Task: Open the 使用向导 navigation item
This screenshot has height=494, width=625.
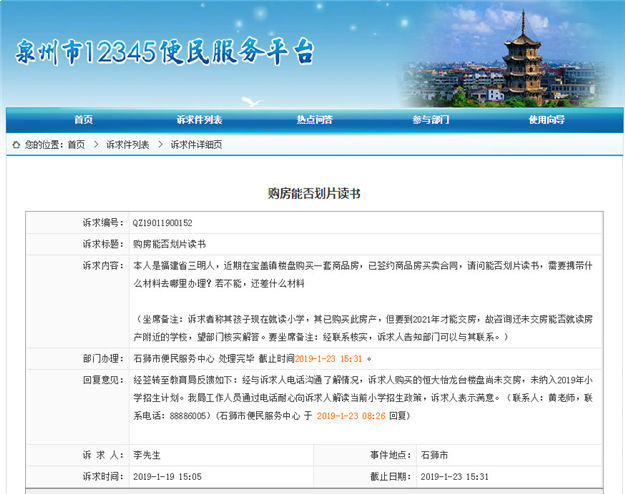Action: point(547,120)
